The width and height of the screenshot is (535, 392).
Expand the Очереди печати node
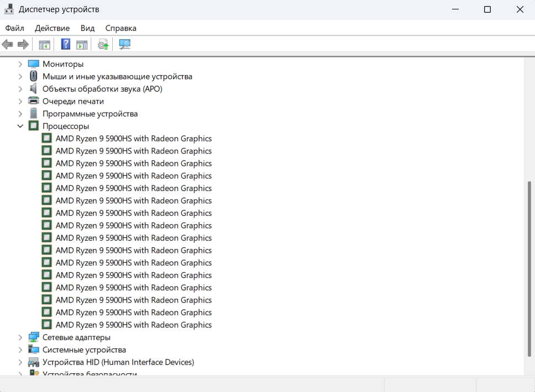pos(20,101)
